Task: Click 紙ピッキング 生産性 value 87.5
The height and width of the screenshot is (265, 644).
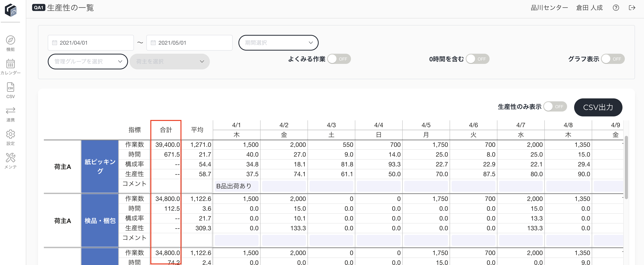Action: [x=489, y=174]
